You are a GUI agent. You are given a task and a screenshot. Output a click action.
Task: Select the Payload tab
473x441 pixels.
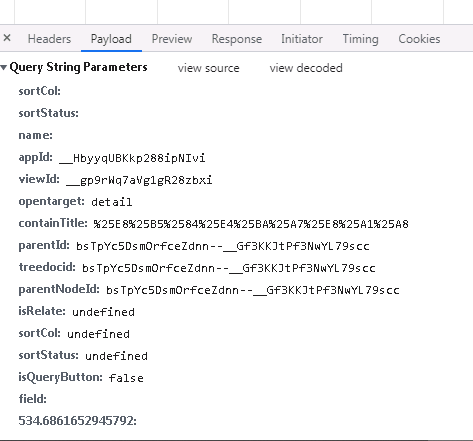pyautogui.click(x=111, y=39)
